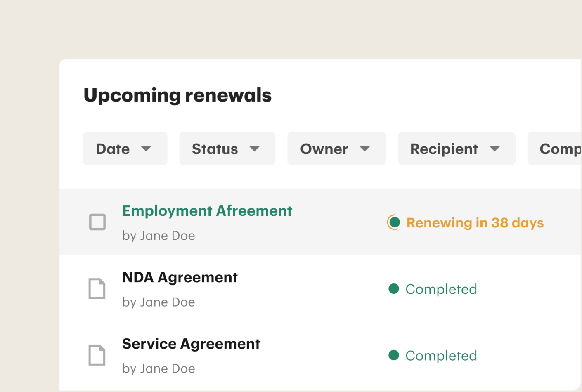582x392 pixels.
Task: Click the Upcoming renewals heading
Action: point(177,95)
